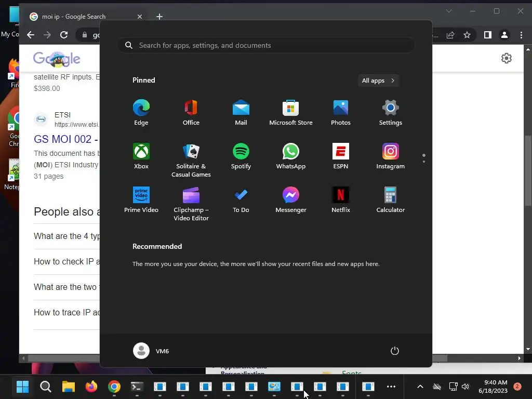Viewport: 532px width, 399px height.
Task: Click the Start menu search box
Action: coord(266,46)
